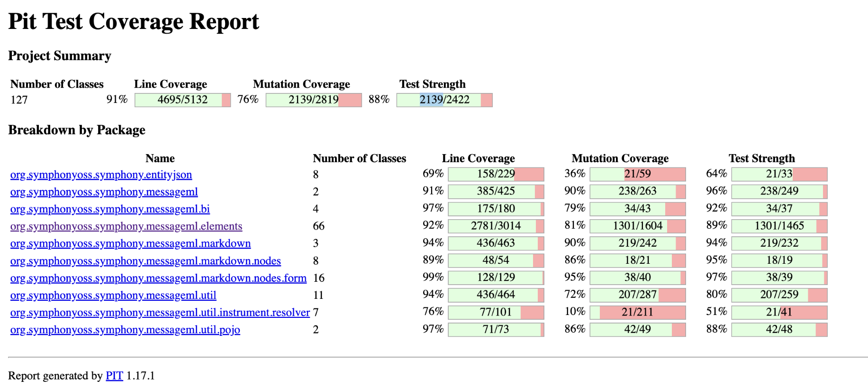868x389 pixels.
Task: Open the messageml.markdown.nodes package link
Action: click(145, 261)
